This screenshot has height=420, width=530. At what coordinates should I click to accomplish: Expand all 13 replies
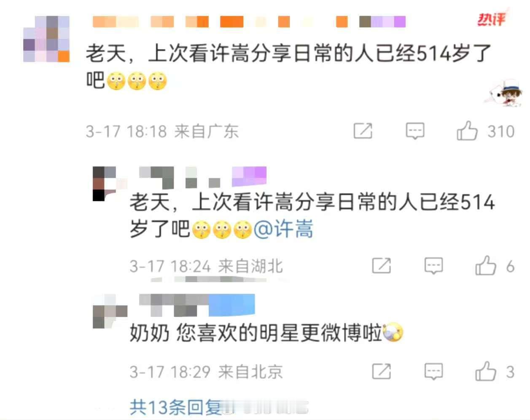click(176, 407)
